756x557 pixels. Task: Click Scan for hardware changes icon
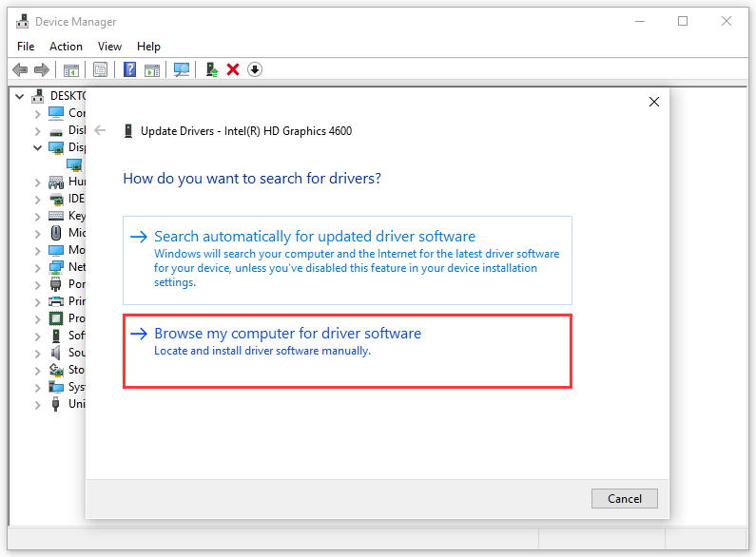(x=182, y=70)
